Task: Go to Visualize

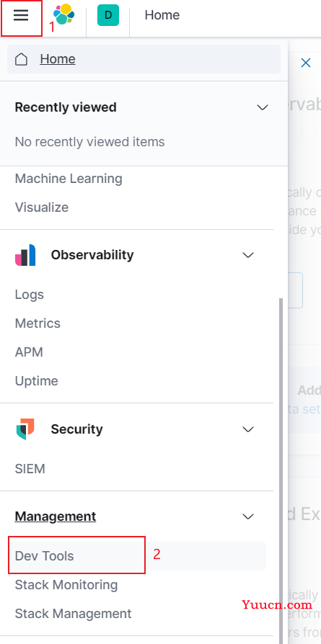Action: click(42, 207)
